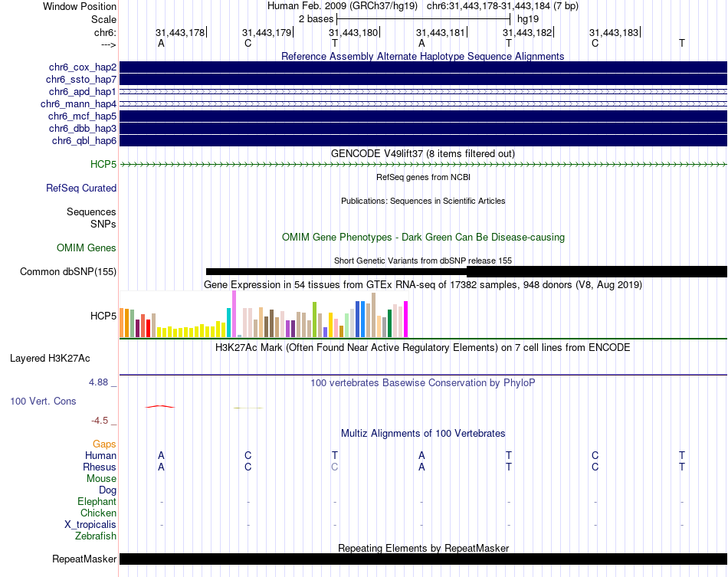Click Multiz Alignments of 100 Vertebrates title
Image resolution: width=728 pixels, height=577 pixels.
(422, 434)
